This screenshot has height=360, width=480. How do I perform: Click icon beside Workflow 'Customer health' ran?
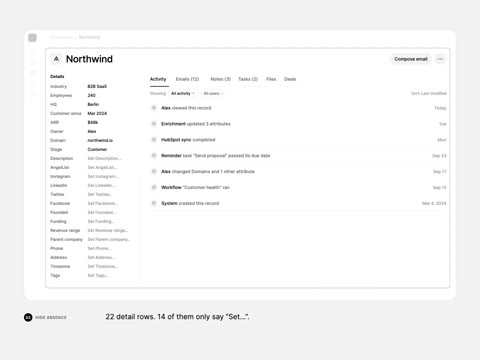[x=154, y=187]
